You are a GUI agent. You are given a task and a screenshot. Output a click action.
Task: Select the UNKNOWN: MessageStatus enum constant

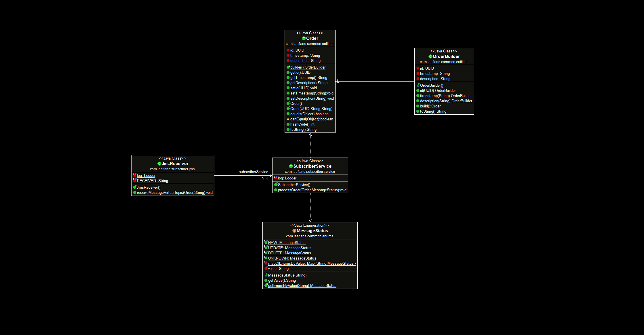click(292, 258)
